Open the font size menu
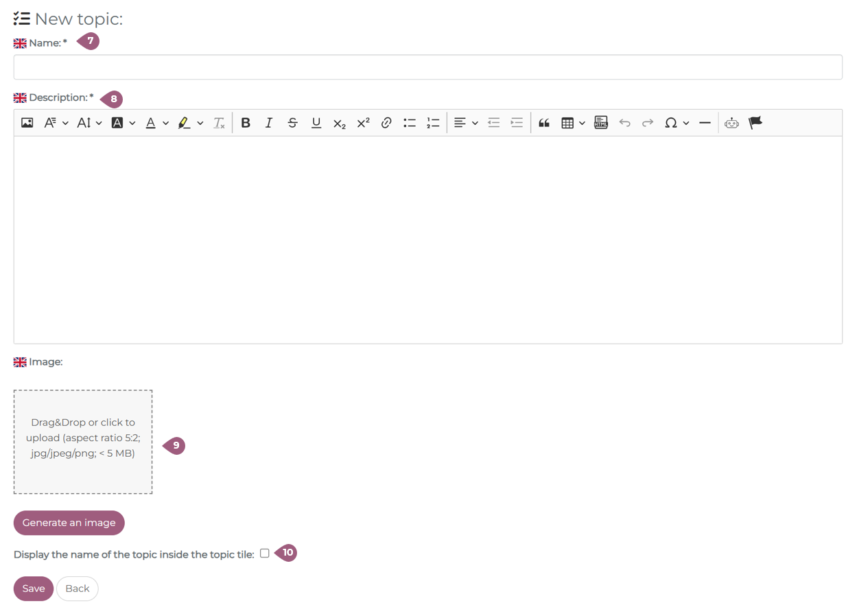This screenshot has width=859, height=616. pos(89,123)
